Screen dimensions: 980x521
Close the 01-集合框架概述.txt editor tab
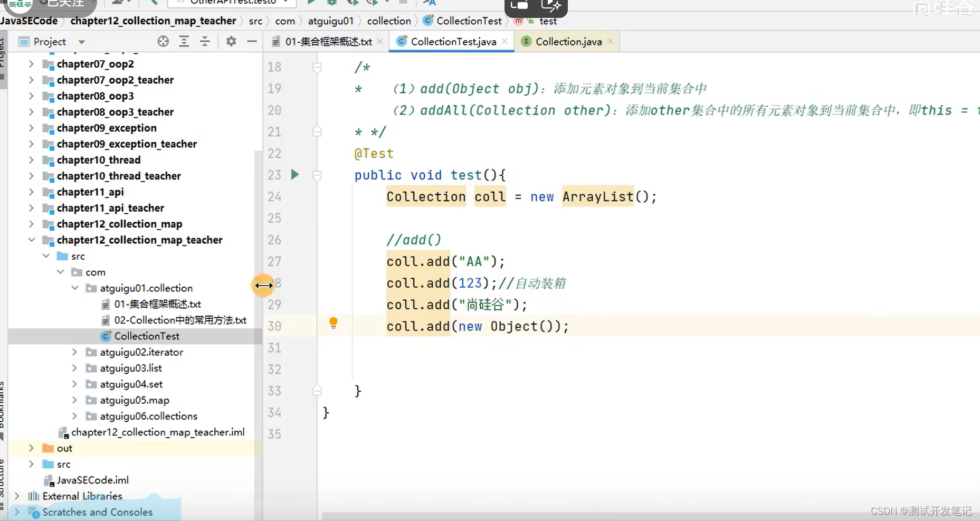(380, 41)
